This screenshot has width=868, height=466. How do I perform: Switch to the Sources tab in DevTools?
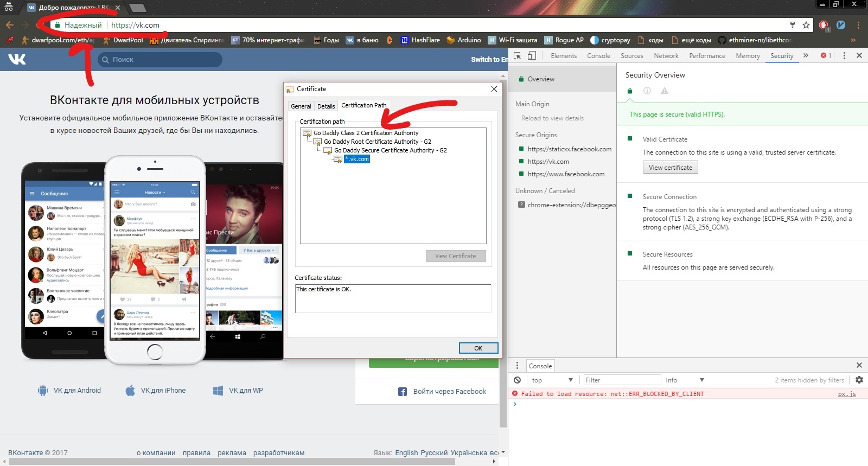tap(632, 55)
